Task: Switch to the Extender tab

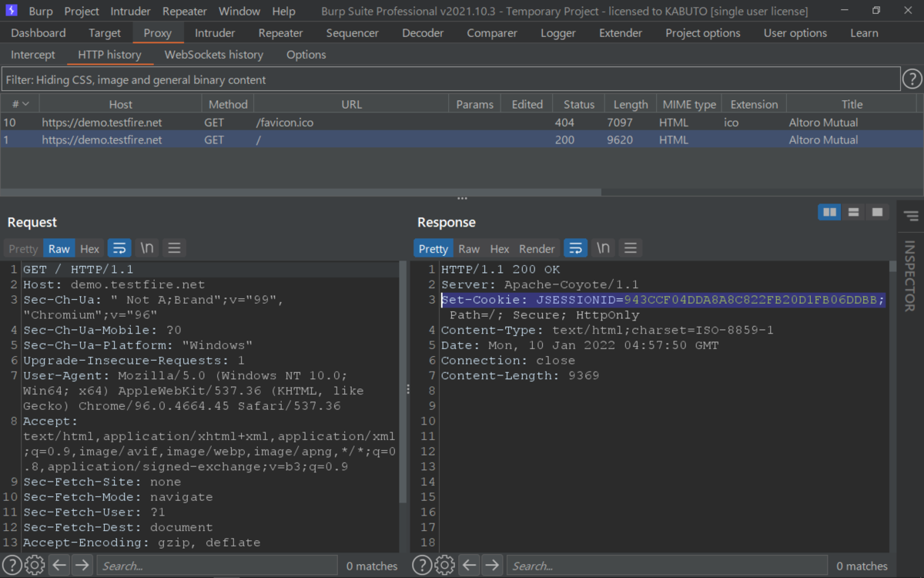Action: (621, 33)
